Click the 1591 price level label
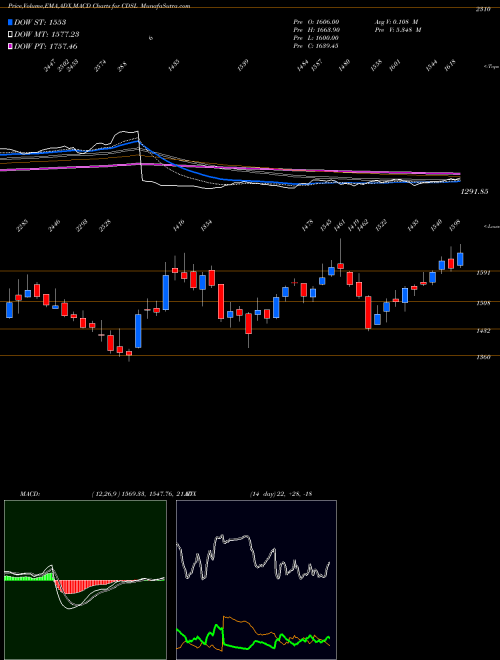 (483, 273)
